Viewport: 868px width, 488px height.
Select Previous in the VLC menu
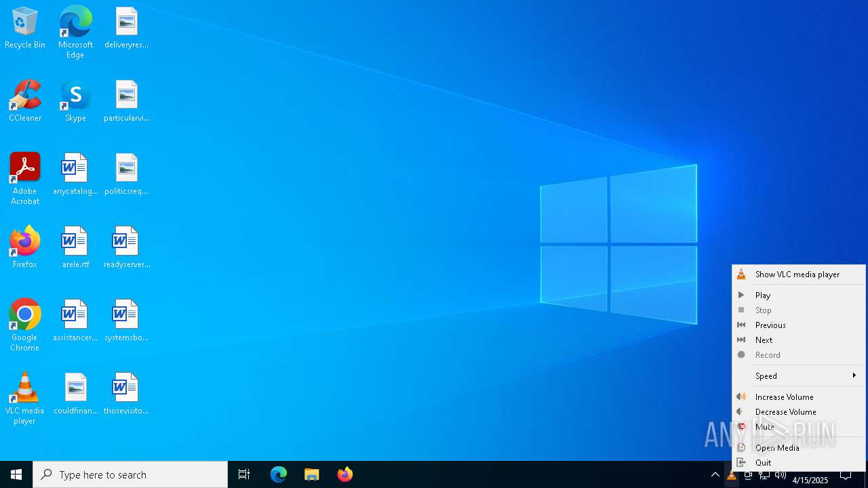799,325
